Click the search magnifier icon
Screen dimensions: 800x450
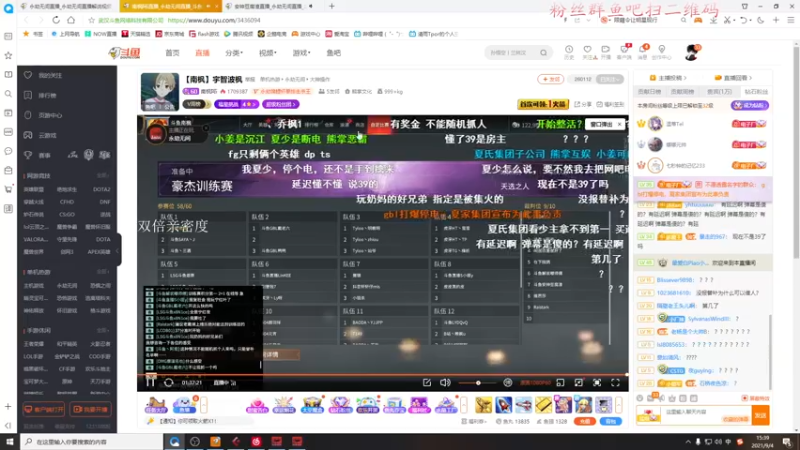543,53
